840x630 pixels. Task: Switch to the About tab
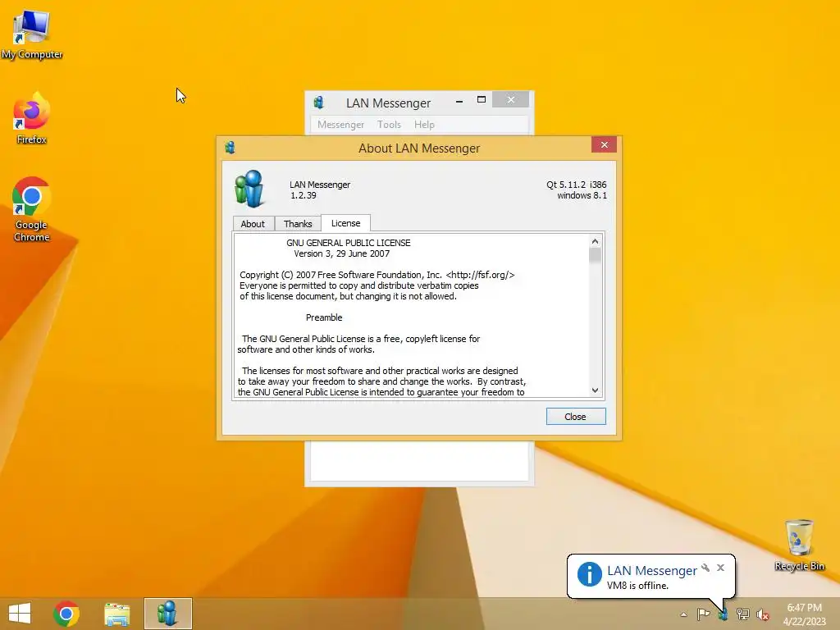point(253,224)
